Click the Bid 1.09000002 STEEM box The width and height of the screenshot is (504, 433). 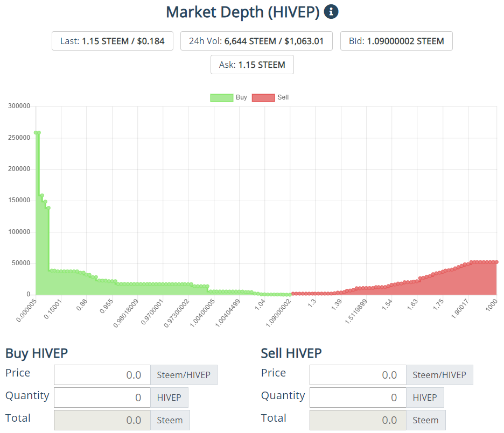click(396, 41)
